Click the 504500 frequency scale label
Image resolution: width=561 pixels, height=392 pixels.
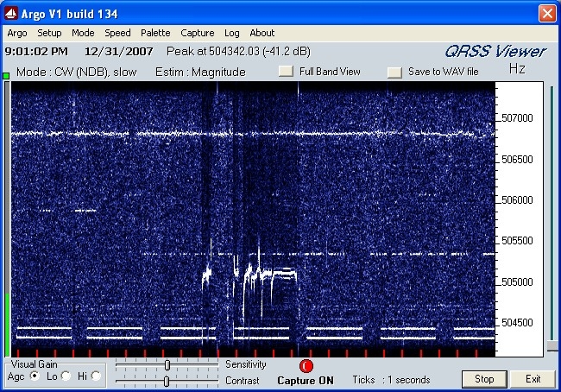(517, 323)
